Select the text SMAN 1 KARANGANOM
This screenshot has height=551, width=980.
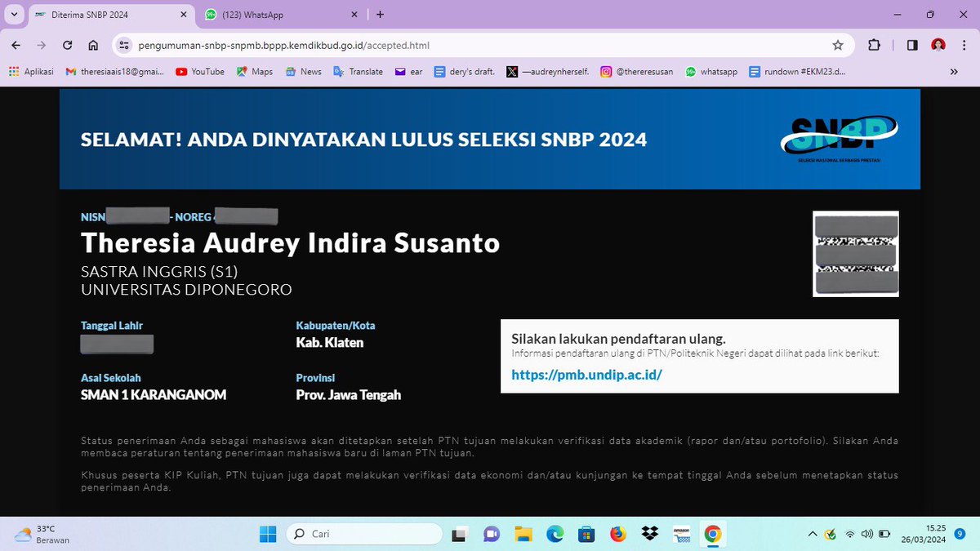point(154,395)
